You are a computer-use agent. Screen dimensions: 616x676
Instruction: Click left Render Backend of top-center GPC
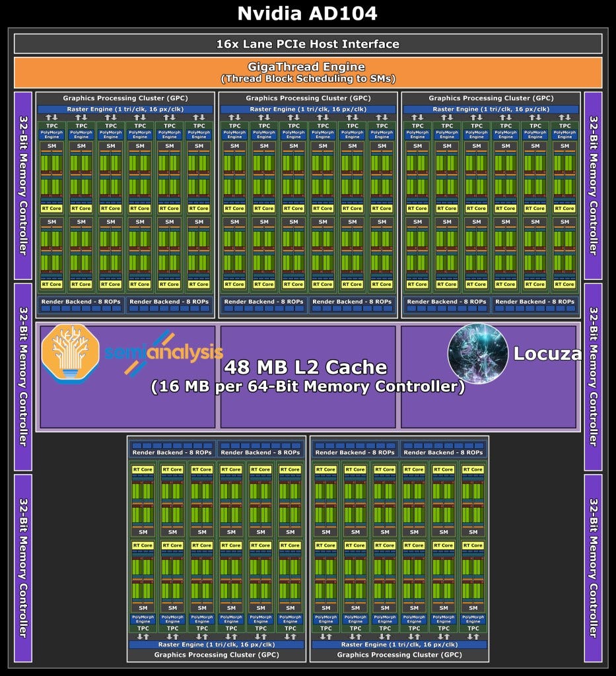point(264,305)
